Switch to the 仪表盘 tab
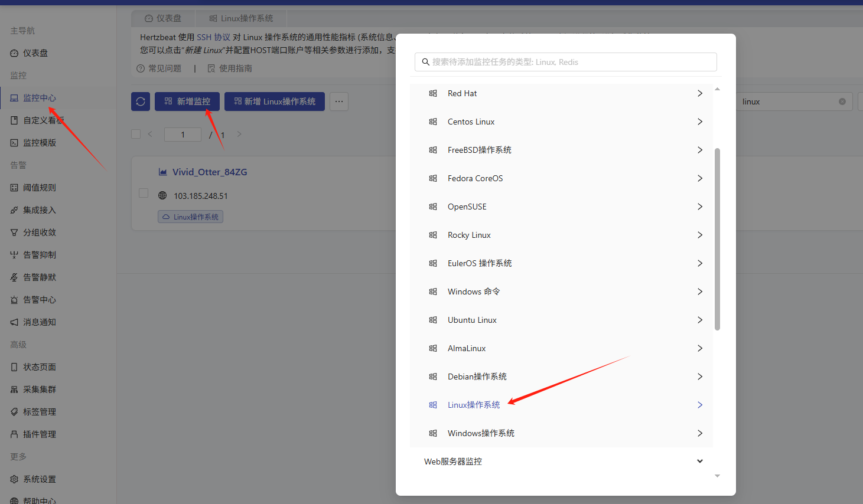863x504 pixels. [164, 18]
